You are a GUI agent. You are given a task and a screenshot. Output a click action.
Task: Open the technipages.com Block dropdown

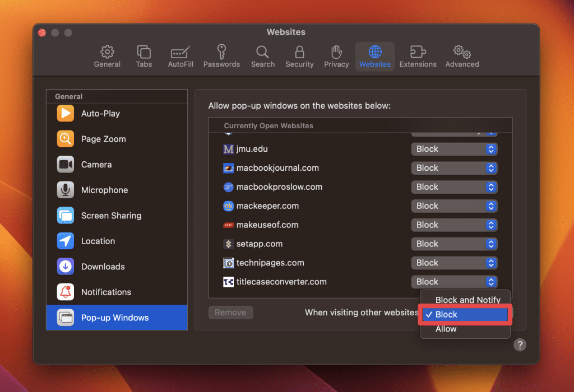point(454,263)
